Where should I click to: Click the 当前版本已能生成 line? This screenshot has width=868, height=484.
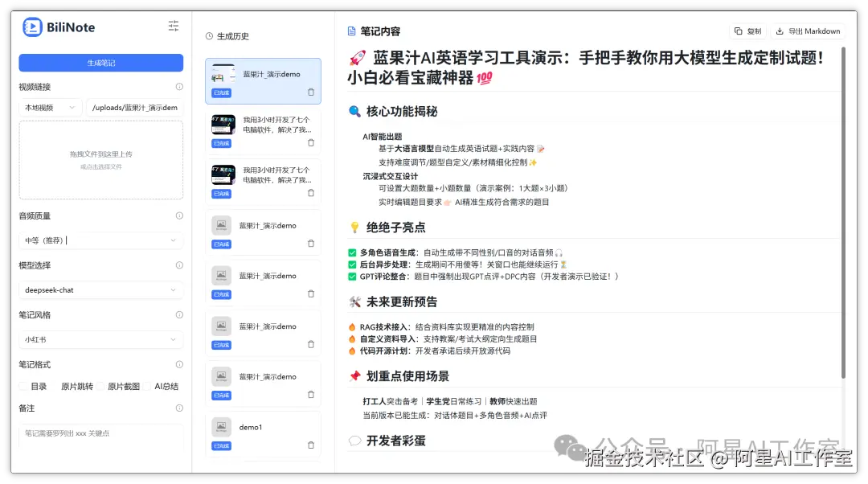click(x=455, y=416)
